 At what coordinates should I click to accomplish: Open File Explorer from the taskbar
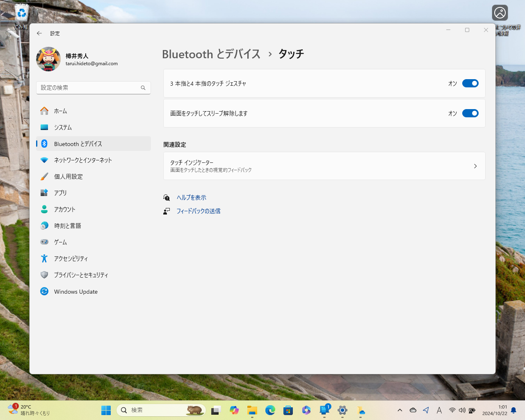[x=252, y=410]
